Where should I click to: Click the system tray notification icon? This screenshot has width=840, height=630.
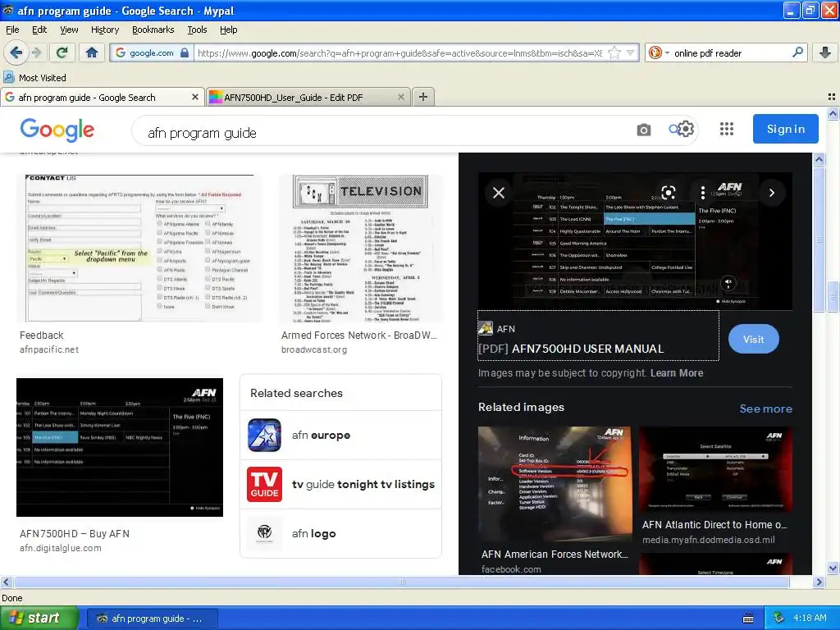(x=779, y=619)
